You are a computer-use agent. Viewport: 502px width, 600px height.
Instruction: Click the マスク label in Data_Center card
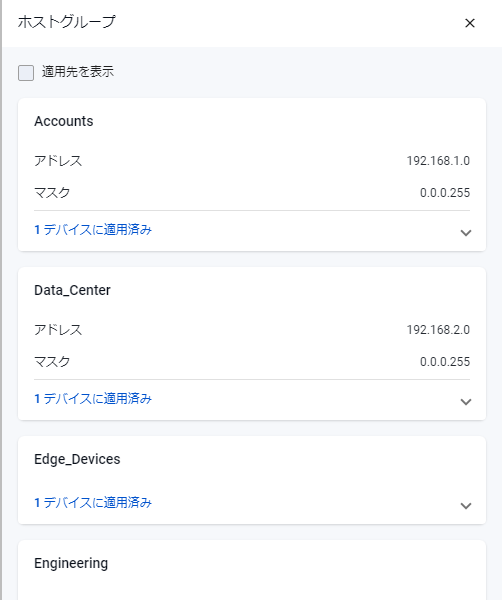[x=52, y=362]
